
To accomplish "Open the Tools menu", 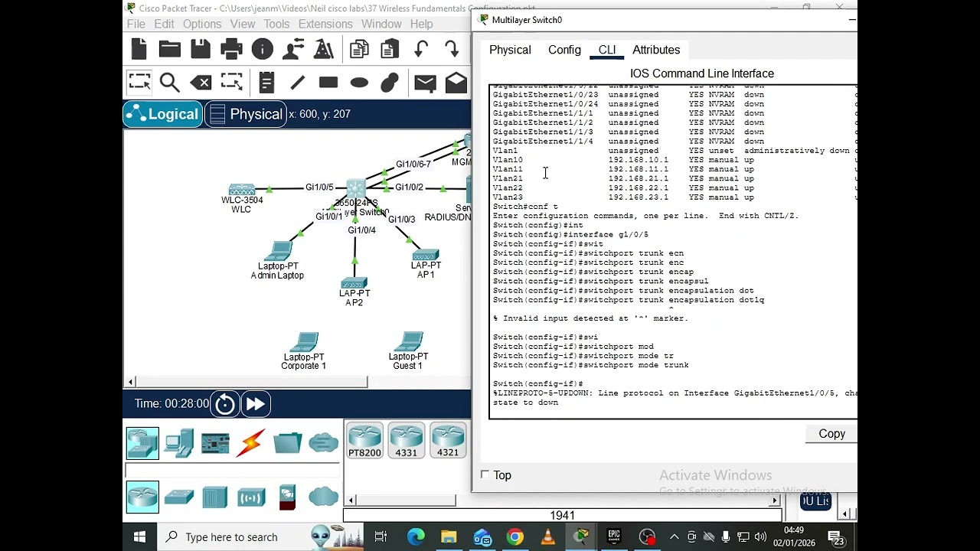I will tap(276, 24).
